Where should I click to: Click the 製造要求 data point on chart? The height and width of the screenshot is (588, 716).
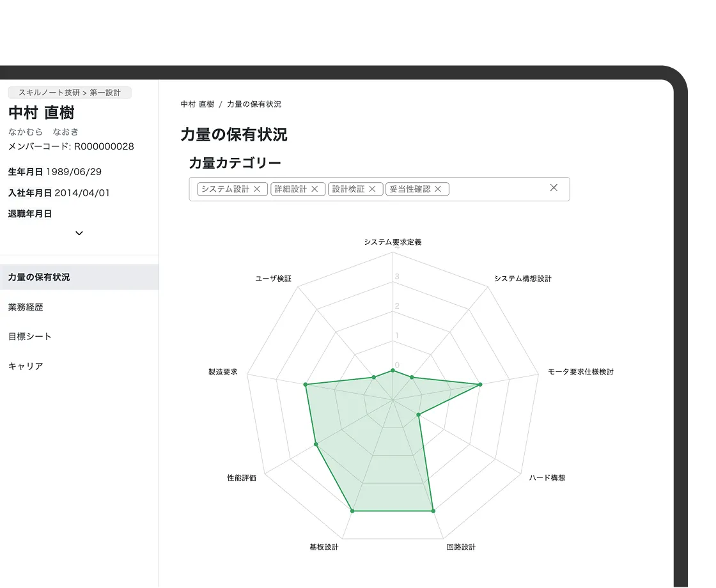point(306,385)
